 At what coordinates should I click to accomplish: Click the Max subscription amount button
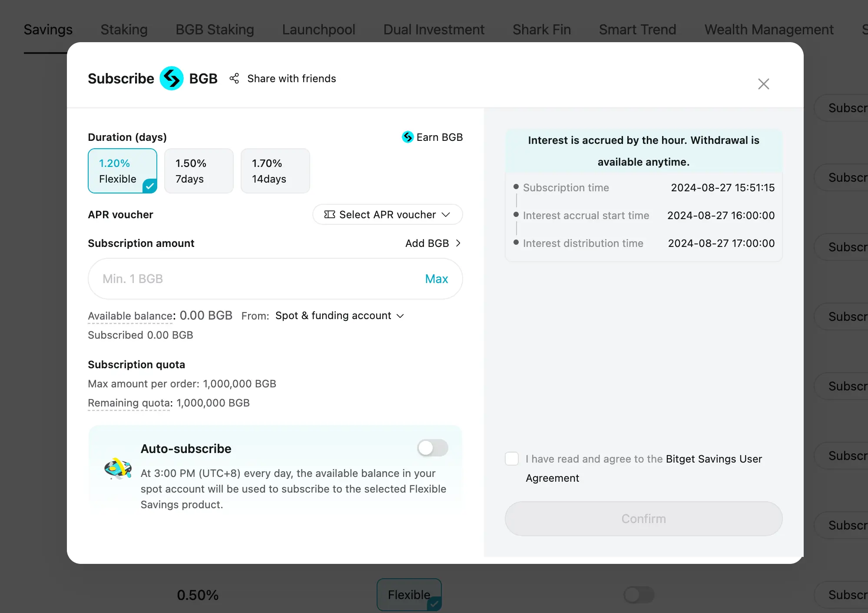[436, 278]
